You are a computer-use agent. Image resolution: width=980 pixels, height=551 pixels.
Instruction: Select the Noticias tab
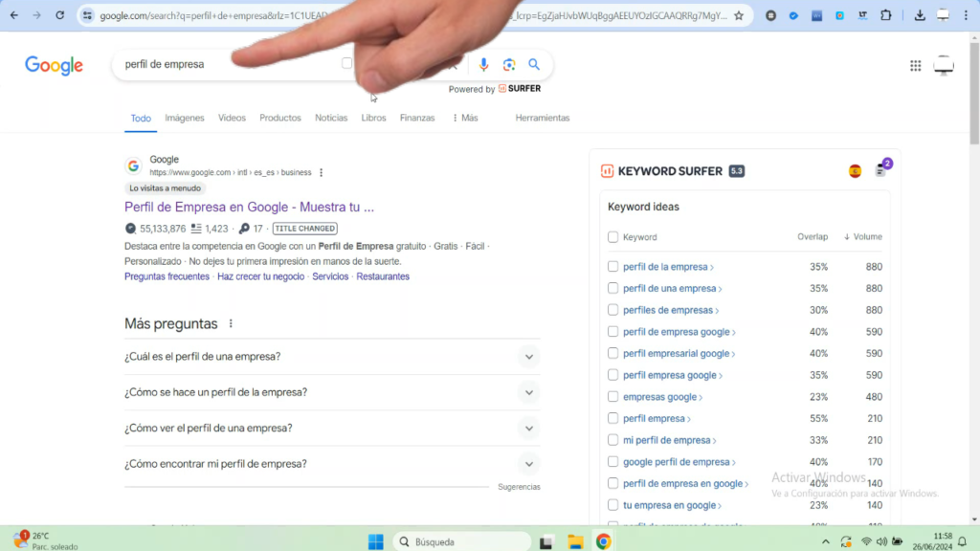pyautogui.click(x=331, y=118)
